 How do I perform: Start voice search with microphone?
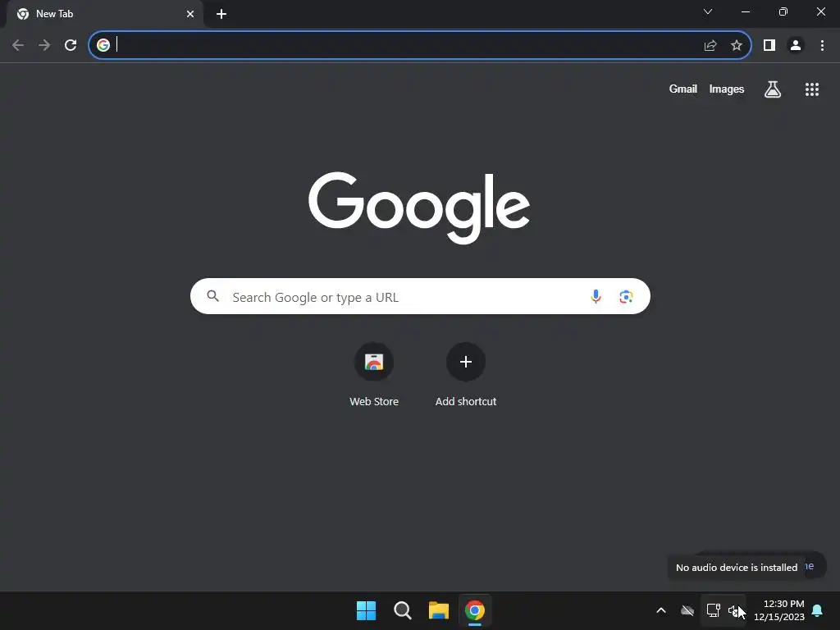tap(596, 296)
